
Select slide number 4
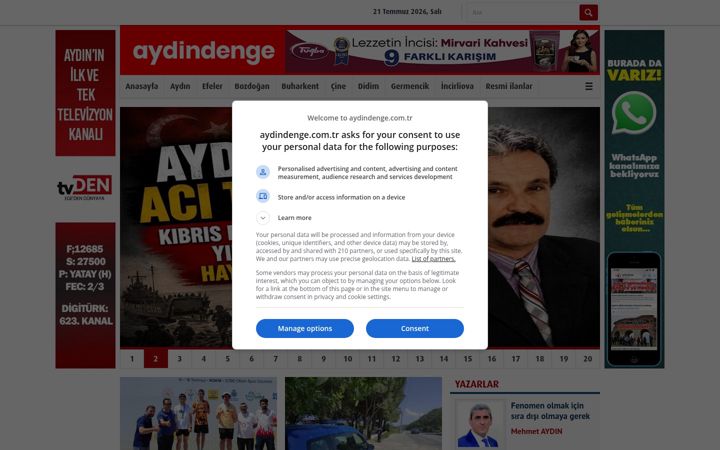[x=203, y=359]
